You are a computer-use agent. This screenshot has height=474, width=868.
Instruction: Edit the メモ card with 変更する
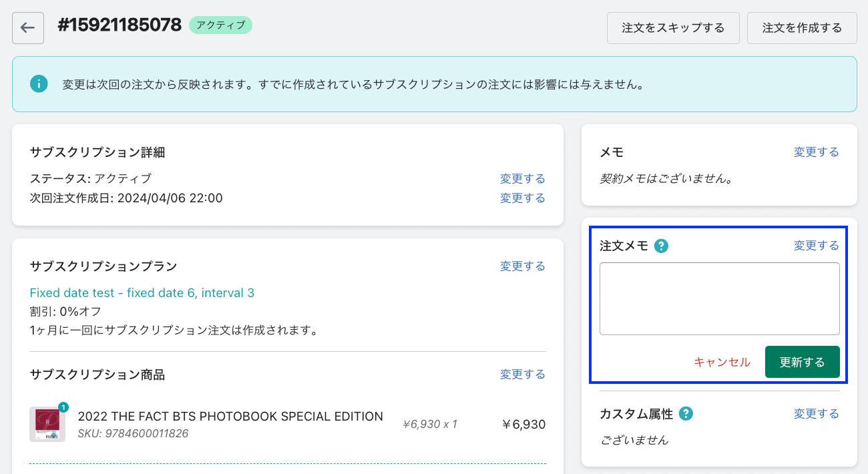(816, 152)
